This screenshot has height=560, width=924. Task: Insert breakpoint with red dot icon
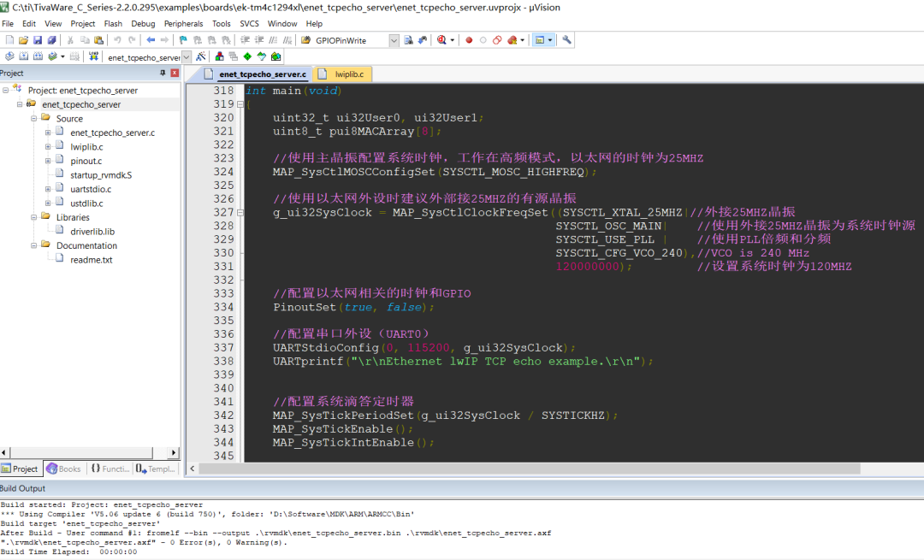pyautogui.click(x=469, y=40)
